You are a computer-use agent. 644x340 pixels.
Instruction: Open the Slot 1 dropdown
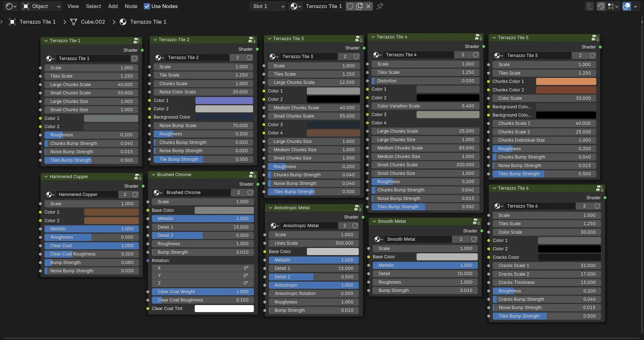[268, 6]
